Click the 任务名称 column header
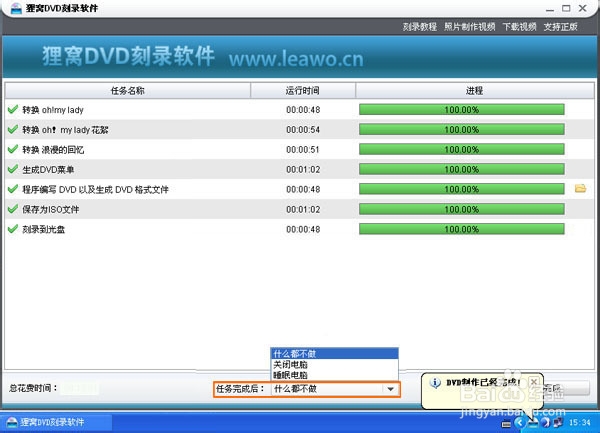The image size is (600, 433). [x=128, y=91]
